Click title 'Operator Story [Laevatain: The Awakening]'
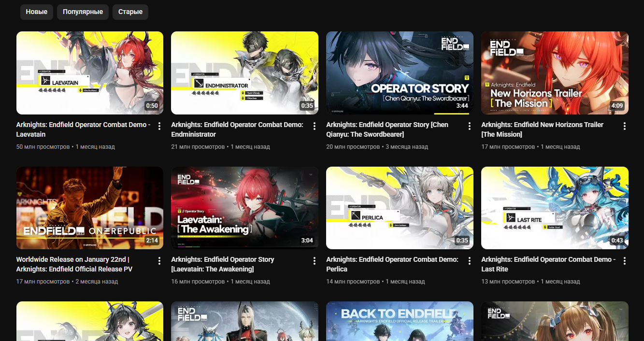644x341 pixels. coord(223,264)
